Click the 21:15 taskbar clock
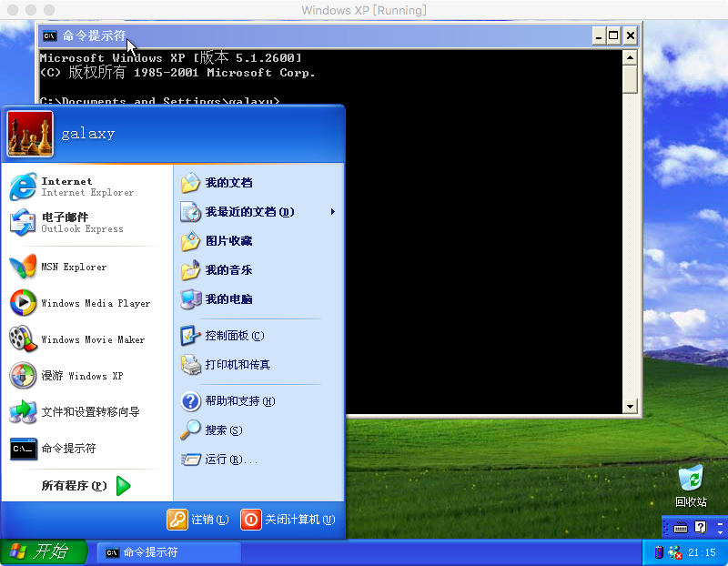The image size is (728, 566). [x=702, y=552]
